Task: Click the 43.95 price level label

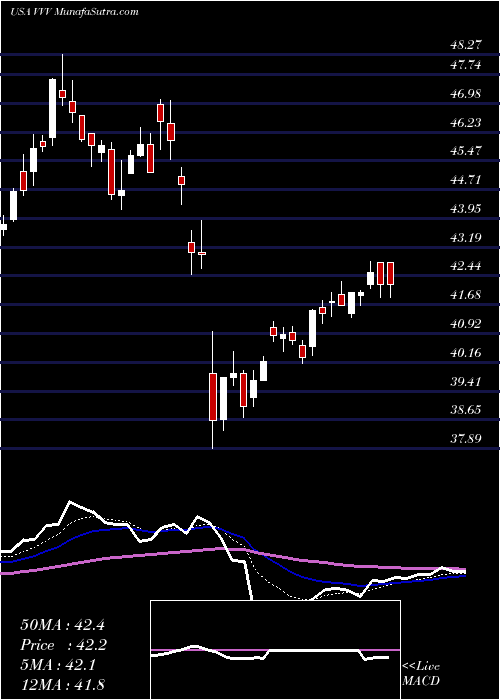Action: pyautogui.click(x=465, y=209)
